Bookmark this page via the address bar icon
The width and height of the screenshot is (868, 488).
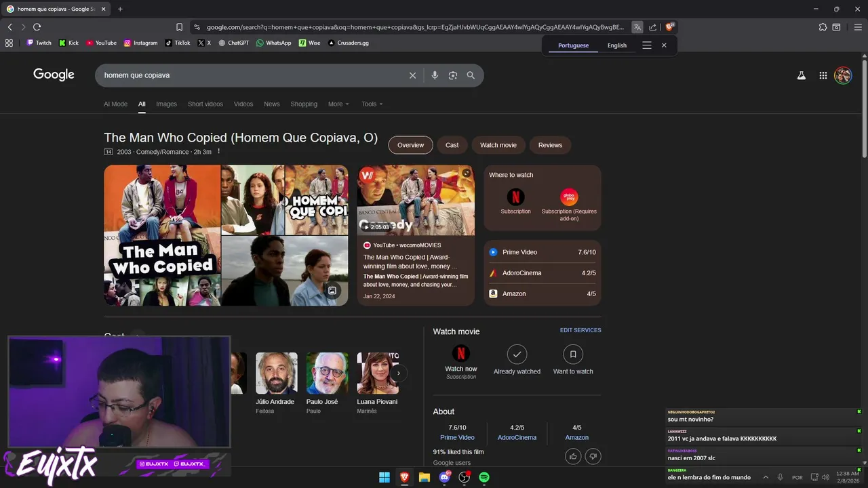click(179, 27)
